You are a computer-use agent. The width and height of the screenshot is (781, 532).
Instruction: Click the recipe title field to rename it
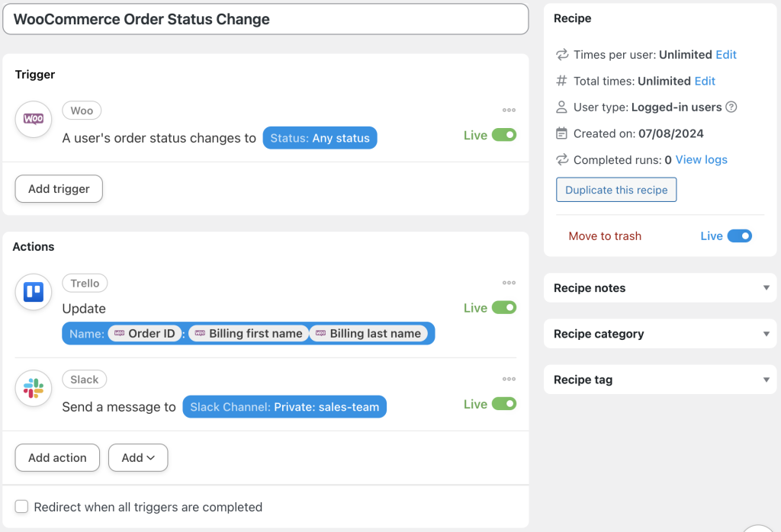(265, 18)
